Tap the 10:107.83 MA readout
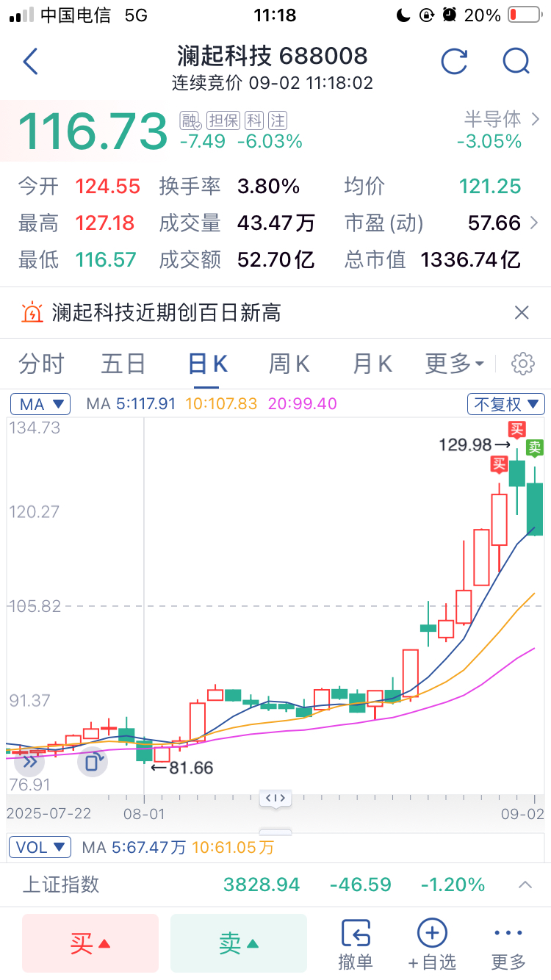 pyautogui.click(x=221, y=403)
